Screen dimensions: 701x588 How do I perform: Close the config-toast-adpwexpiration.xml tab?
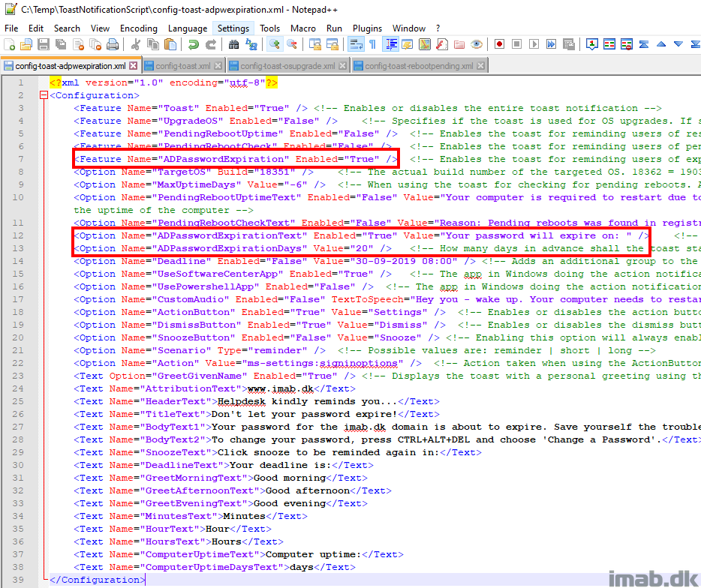click(134, 66)
